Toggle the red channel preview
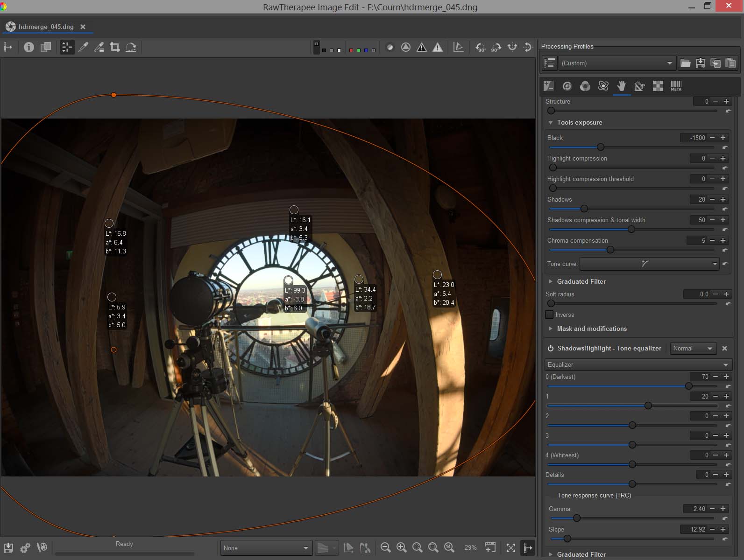The width and height of the screenshot is (744, 560). 351,50
